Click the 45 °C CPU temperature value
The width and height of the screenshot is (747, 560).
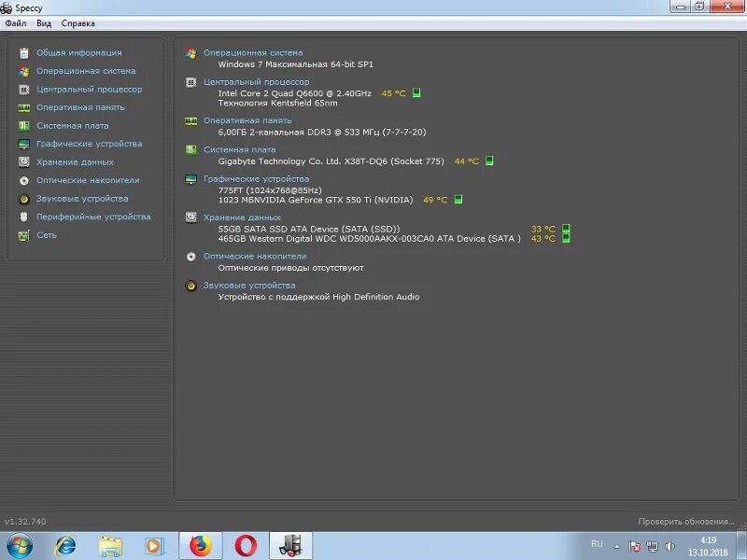pyautogui.click(x=393, y=93)
